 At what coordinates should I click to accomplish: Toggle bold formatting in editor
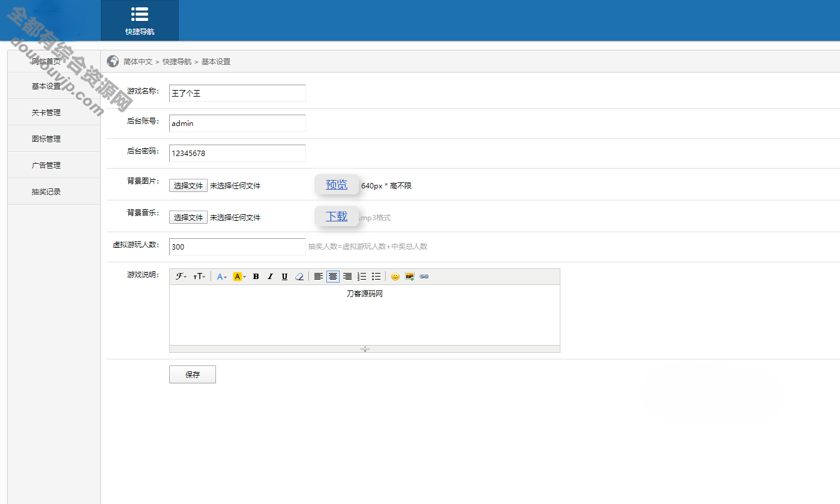tap(256, 277)
